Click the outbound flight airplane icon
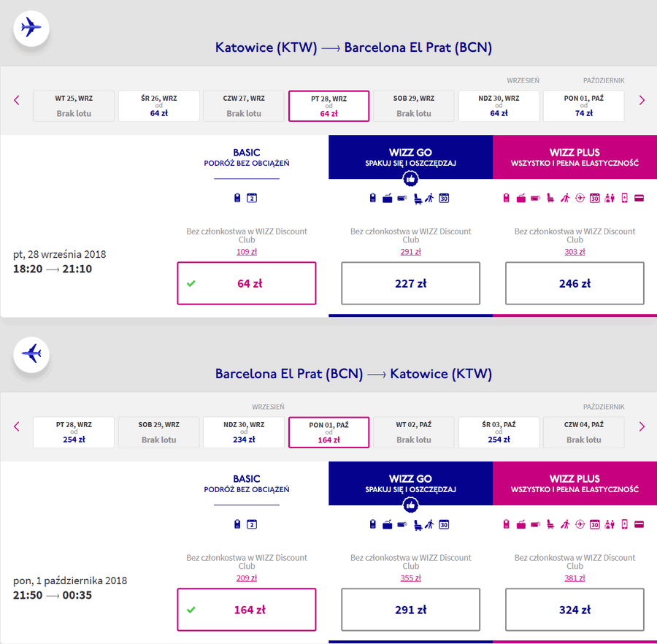Viewport: 657px width, 644px height. pyautogui.click(x=31, y=28)
